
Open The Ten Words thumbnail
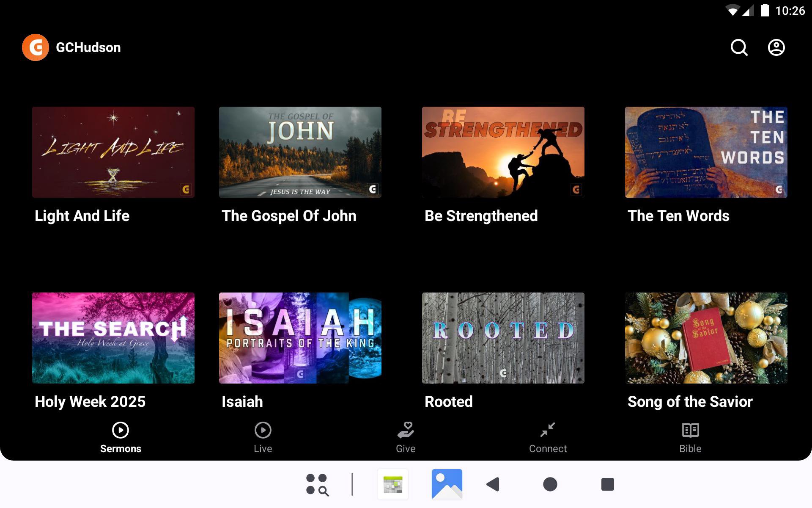pos(706,152)
